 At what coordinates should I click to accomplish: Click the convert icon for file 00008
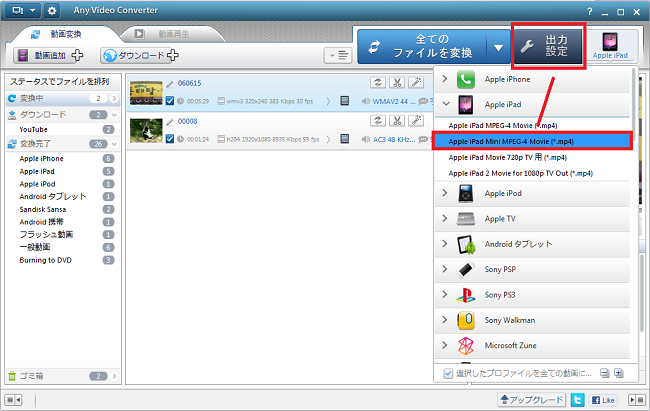(378, 121)
